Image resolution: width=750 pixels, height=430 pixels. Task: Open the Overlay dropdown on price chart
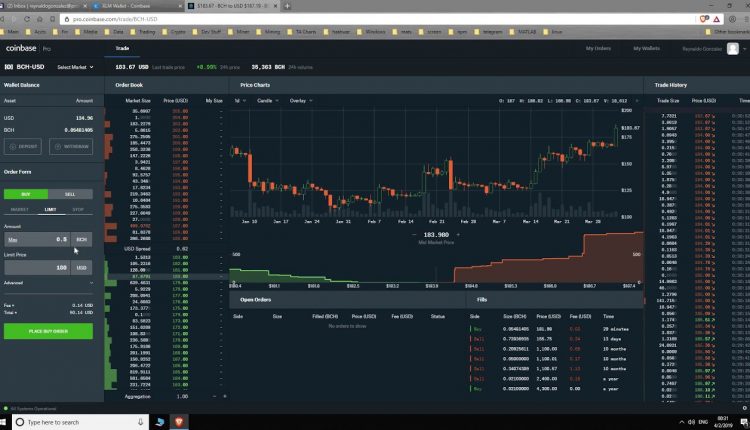(301, 101)
